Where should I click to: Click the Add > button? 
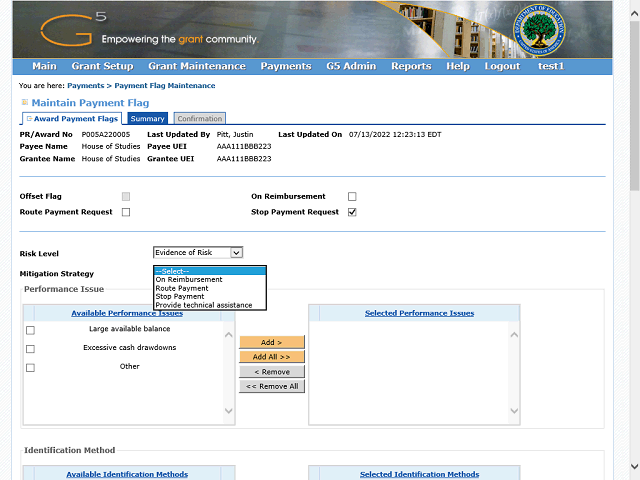tap(272, 342)
